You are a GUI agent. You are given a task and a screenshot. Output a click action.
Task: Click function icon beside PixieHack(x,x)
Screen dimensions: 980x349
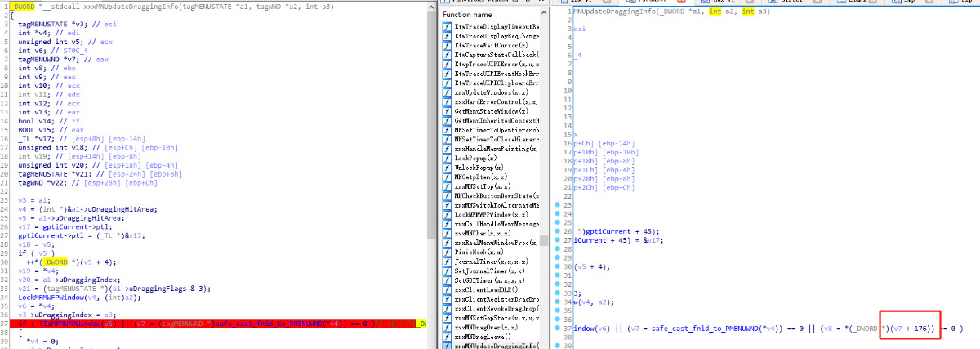(447, 252)
